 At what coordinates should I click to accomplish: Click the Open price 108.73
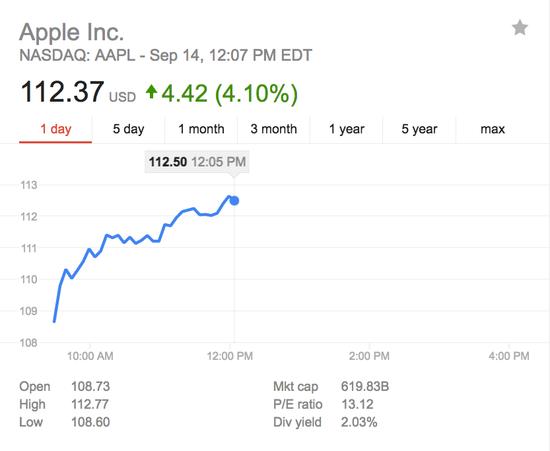pyautogui.click(x=90, y=386)
